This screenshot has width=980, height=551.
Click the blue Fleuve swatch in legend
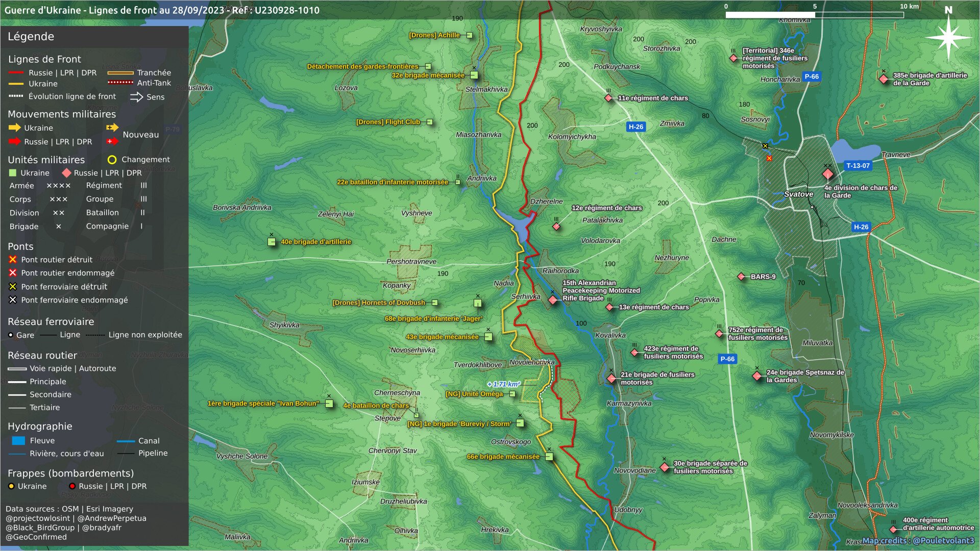(18, 441)
